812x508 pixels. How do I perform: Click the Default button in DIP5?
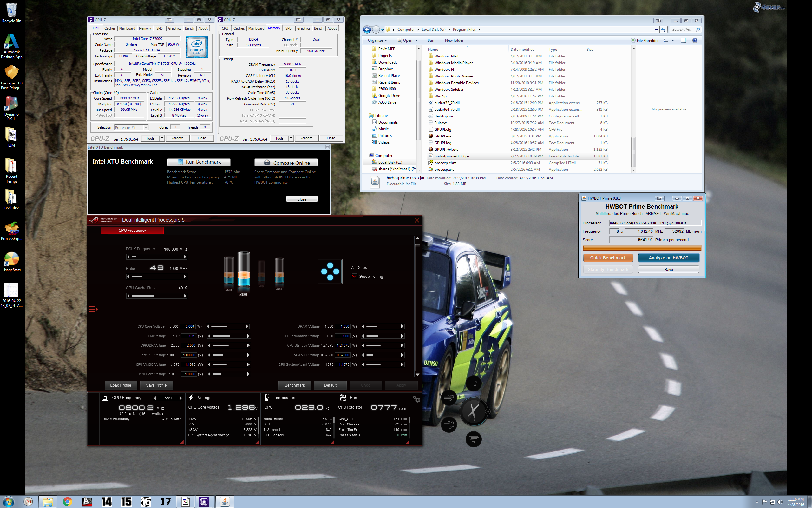pos(330,385)
